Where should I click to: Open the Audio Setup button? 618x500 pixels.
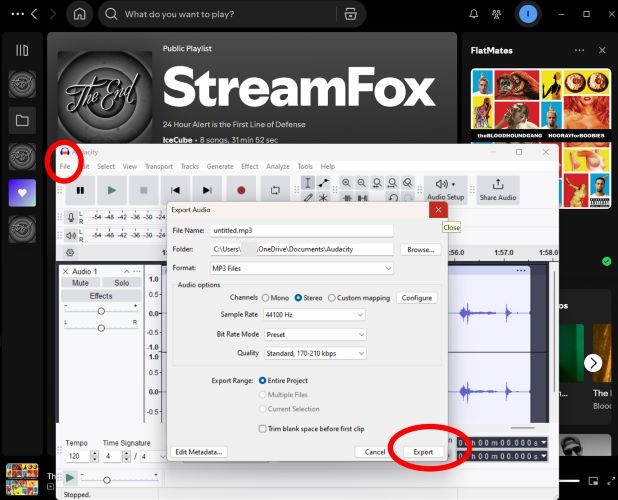coord(445,190)
